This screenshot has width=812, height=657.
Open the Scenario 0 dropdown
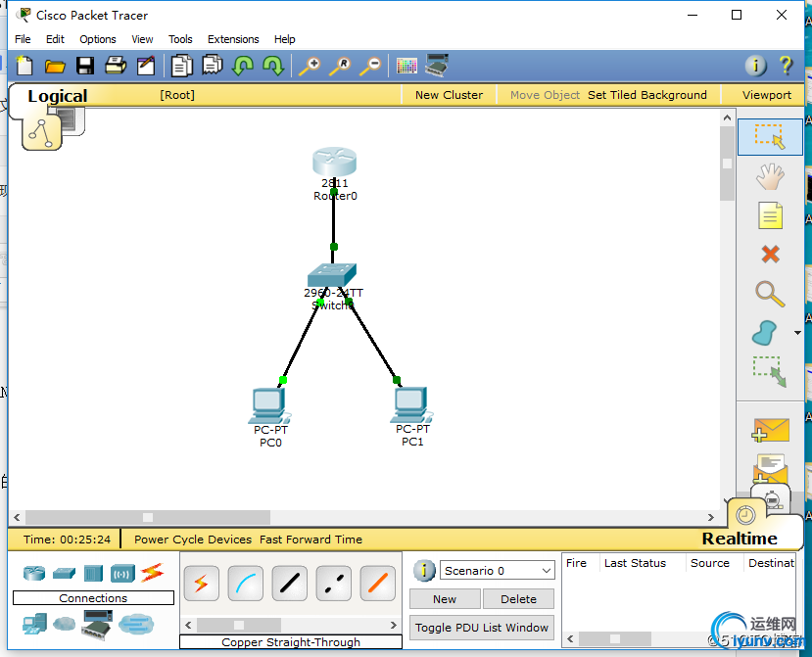(x=498, y=571)
